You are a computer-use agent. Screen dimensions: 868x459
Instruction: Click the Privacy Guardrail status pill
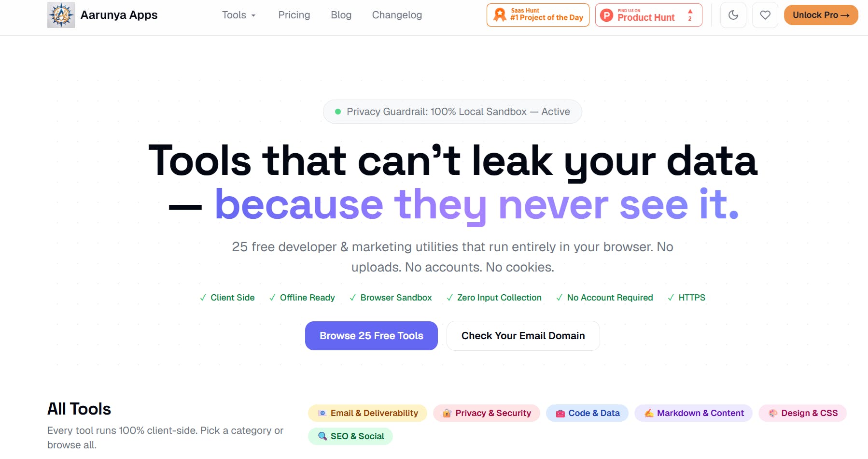(x=452, y=112)
